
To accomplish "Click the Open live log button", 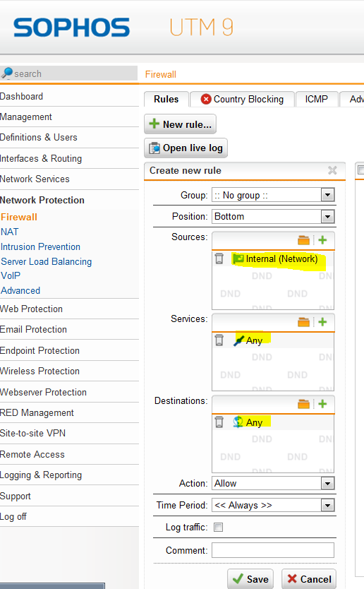I will click(x=186, y=148).
